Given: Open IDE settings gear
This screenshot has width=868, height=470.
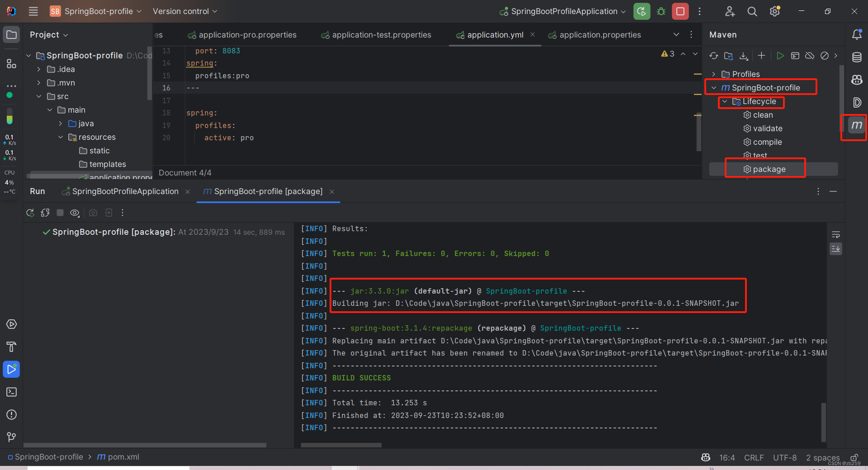Looking at the screenshot, I should [775, 11].
